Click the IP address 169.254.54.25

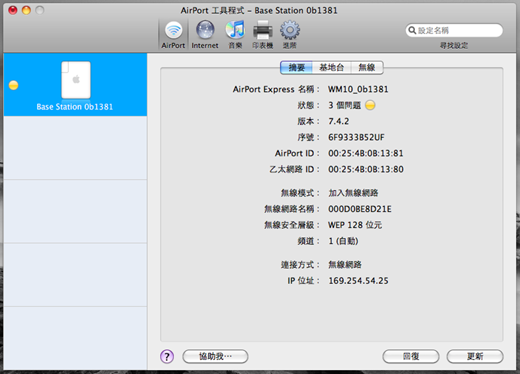[x=358, y=281]
